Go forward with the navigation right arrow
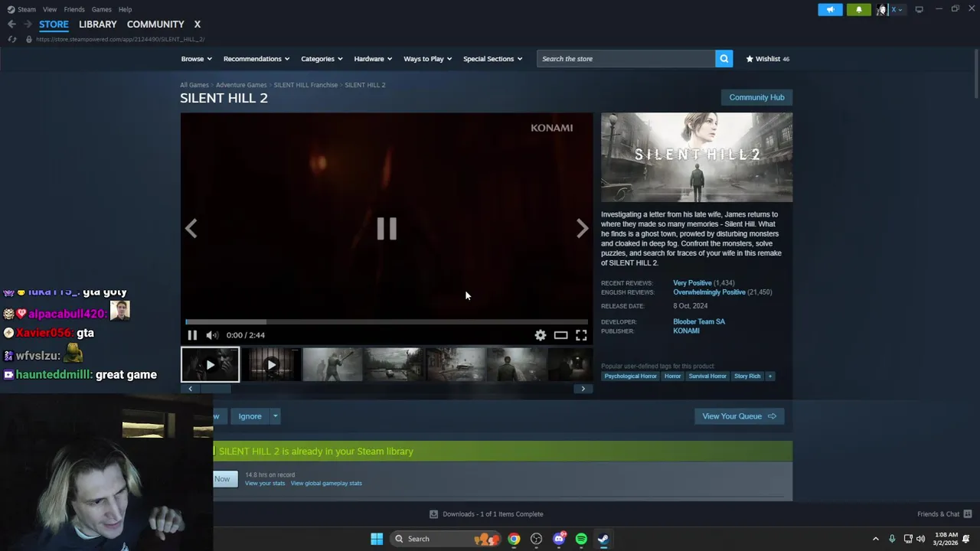 point(28,24)
